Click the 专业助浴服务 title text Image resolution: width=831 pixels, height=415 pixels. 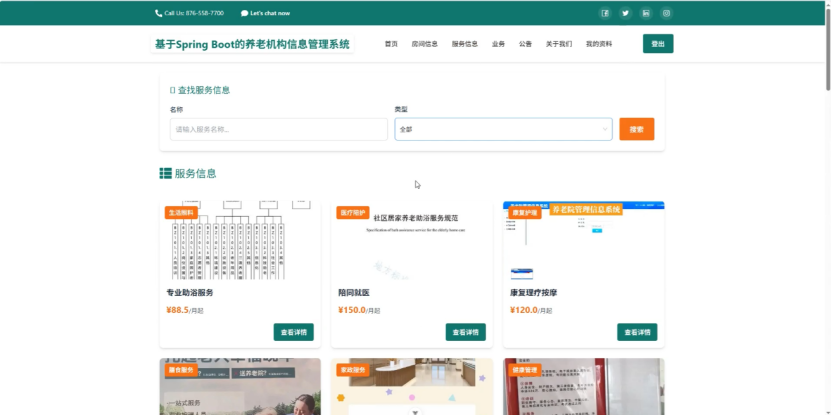[x=190, y=293]
